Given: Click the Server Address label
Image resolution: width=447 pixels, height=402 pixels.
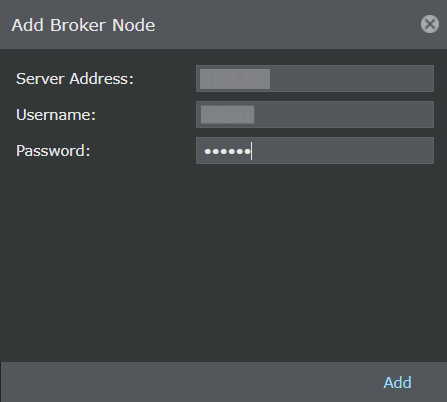Looking at the screenshot, I should point(75,79).
